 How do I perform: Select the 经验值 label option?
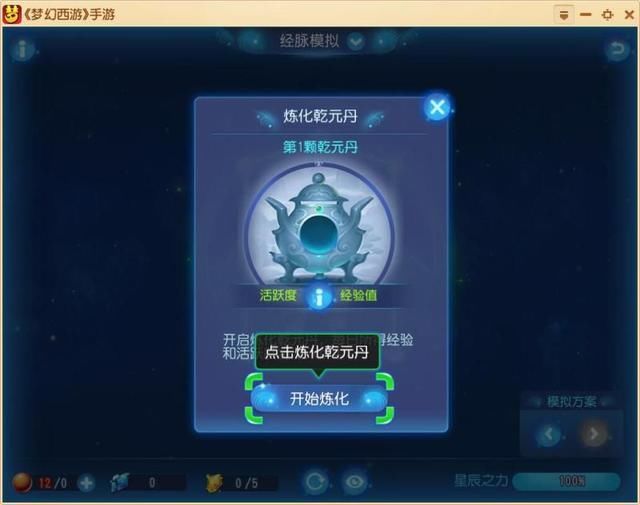tap(358, 295)
